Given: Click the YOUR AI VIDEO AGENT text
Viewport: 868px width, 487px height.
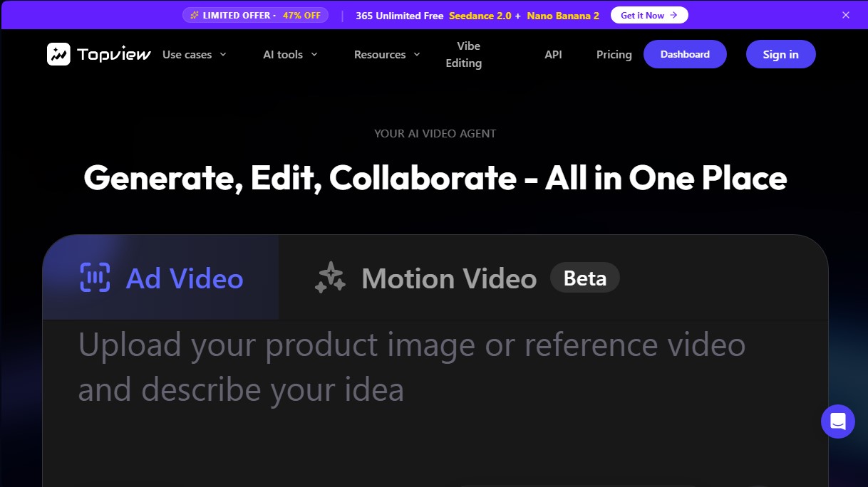Looking at the screenshot, I should 435,133.
